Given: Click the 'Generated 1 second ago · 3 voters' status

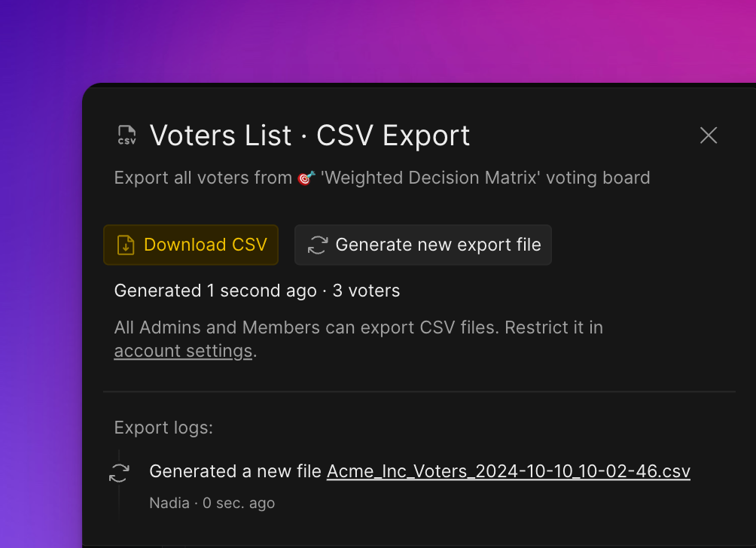Looking at the screenshot, I should [x=257, y=291].
